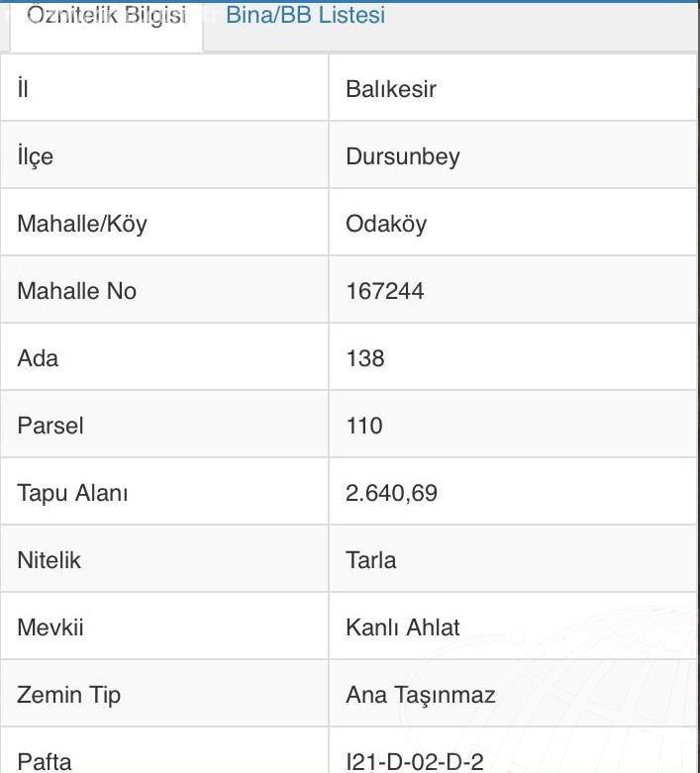Screen dimensions: 700x773
Task: Click the Ada value 138
Action: (x=365, y=358)
